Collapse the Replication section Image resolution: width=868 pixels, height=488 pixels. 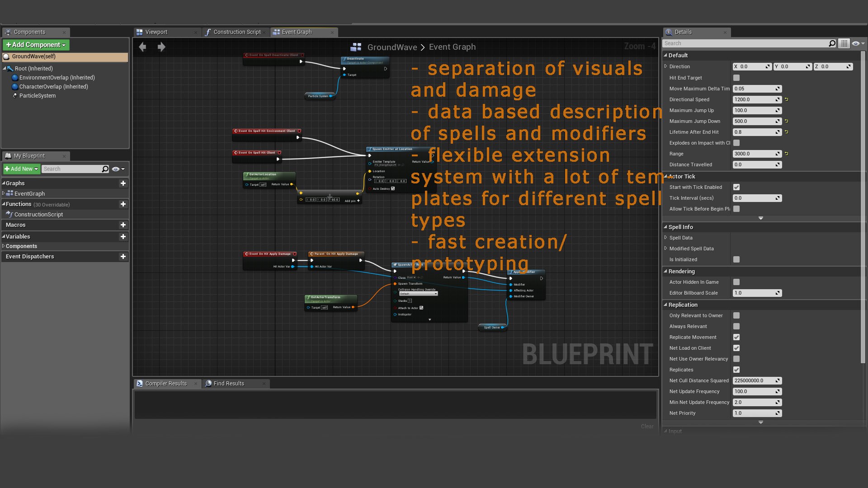[665, 305]
